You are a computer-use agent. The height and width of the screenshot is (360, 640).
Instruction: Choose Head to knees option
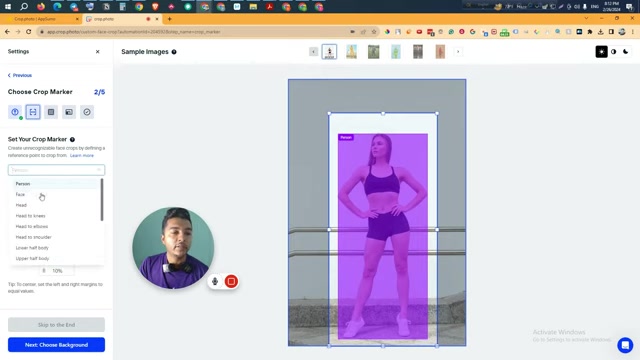click(31, 216)
